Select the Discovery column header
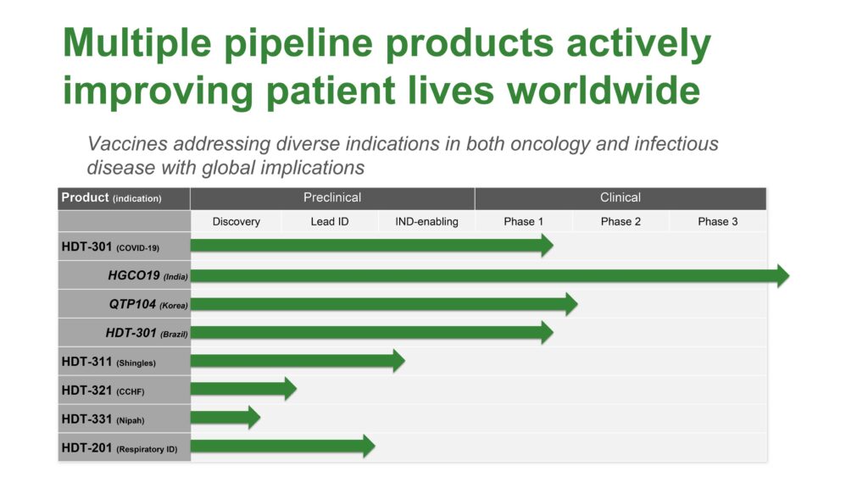Screen dimensions: 868x488 point(236,221)
